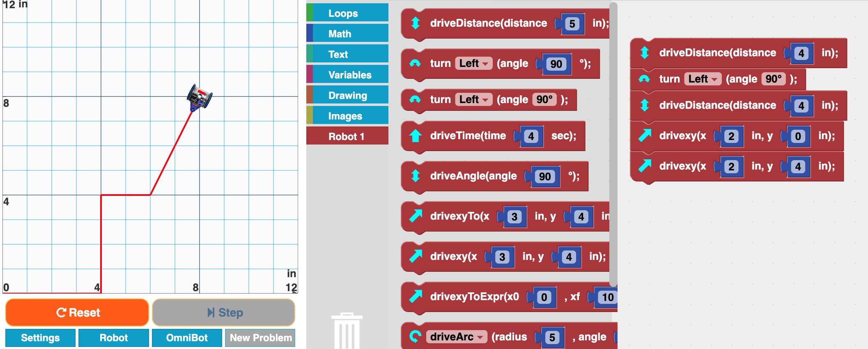Image resolution: width=868 pixels, height=349 pixels.
Task: Click the driveTime up-arrow icon in toolbox
Action: 416,136
